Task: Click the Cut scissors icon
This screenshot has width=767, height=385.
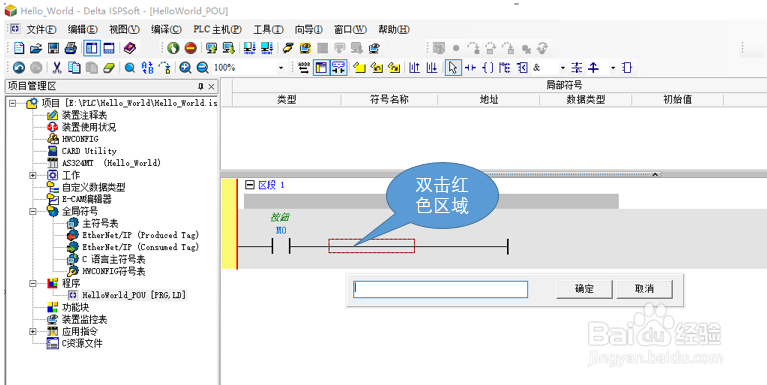Action: pos(57,68)
